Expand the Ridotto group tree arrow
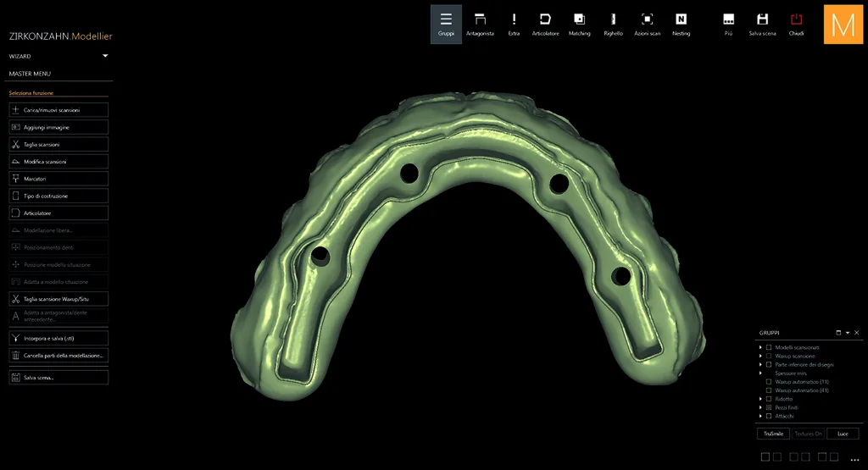 [760, 399]
